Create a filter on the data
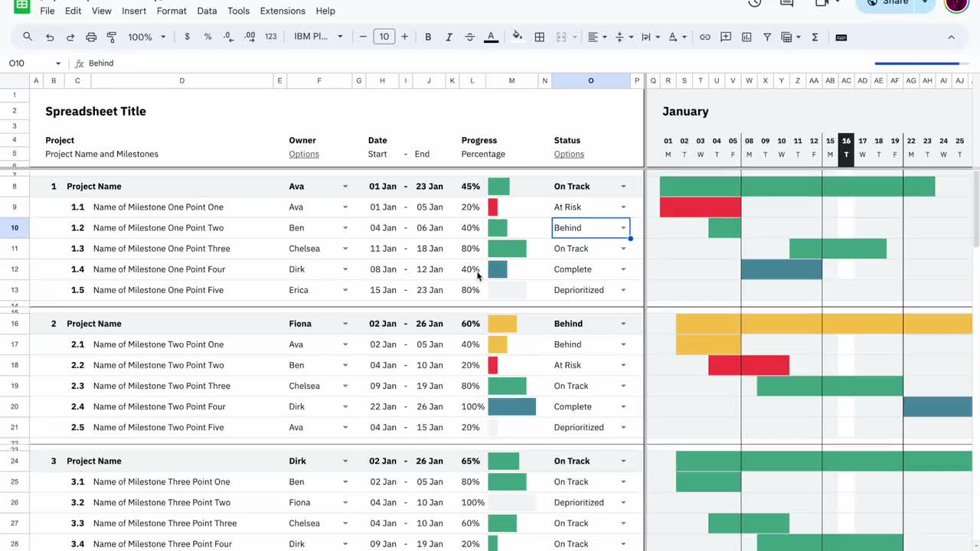This screenshot has width=980, height=551. point(767,36)
